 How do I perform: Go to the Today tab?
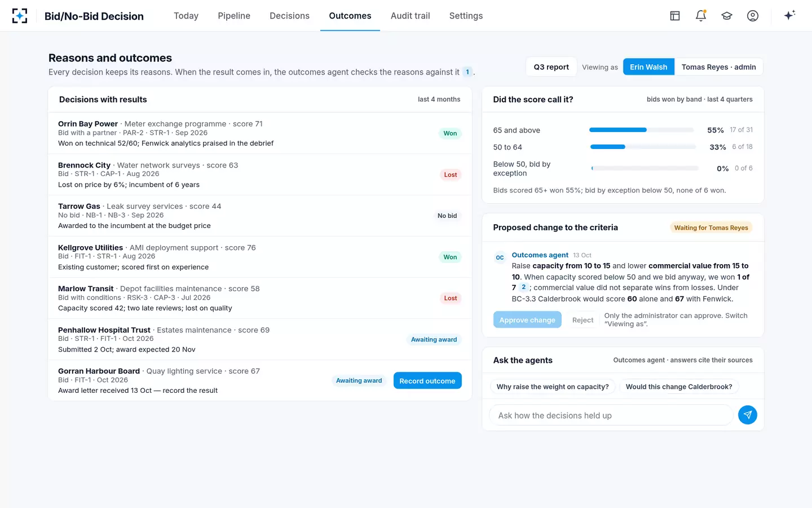point(186,16)
